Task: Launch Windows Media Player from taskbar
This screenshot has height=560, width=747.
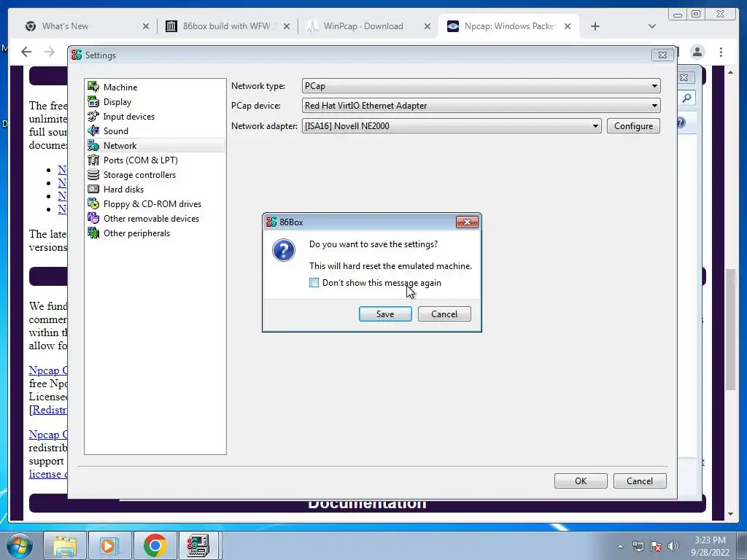Action: point(109,545)
